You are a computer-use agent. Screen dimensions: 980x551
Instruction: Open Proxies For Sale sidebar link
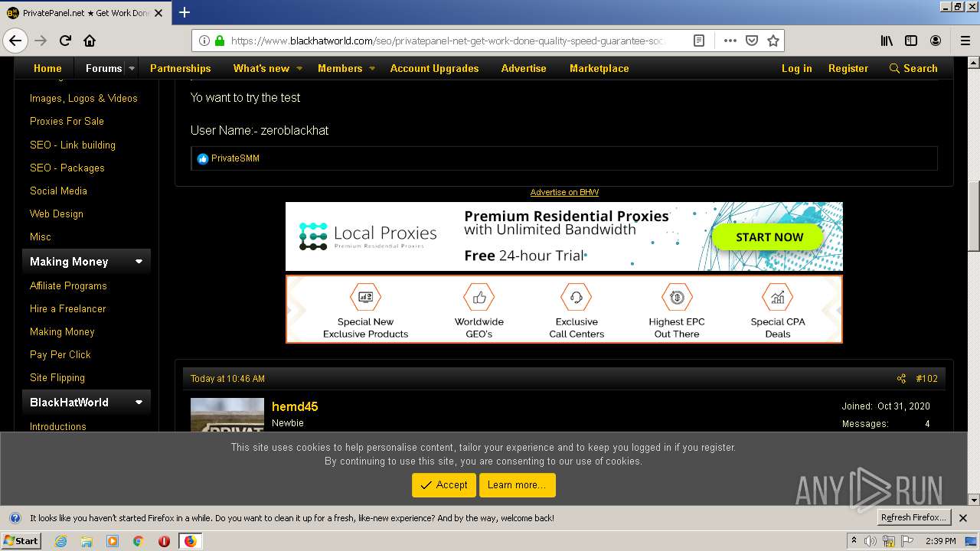coord(67,121)
